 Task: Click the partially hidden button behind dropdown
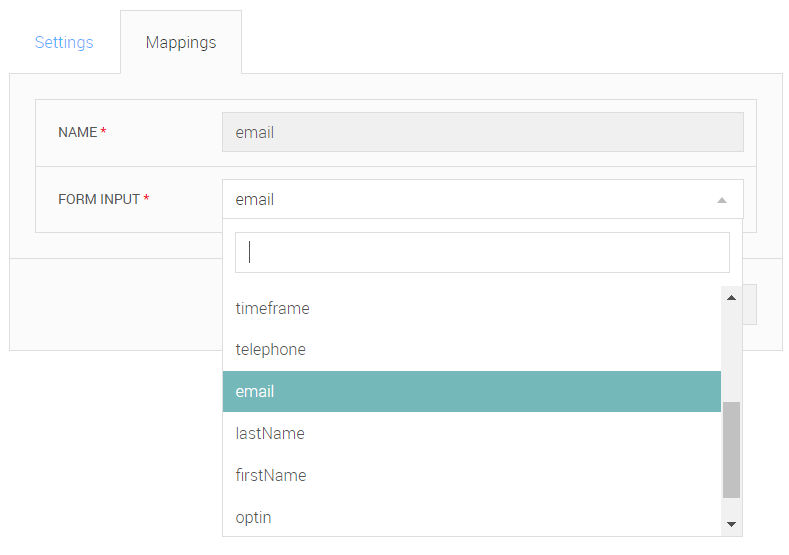click(x=750, y=304)
